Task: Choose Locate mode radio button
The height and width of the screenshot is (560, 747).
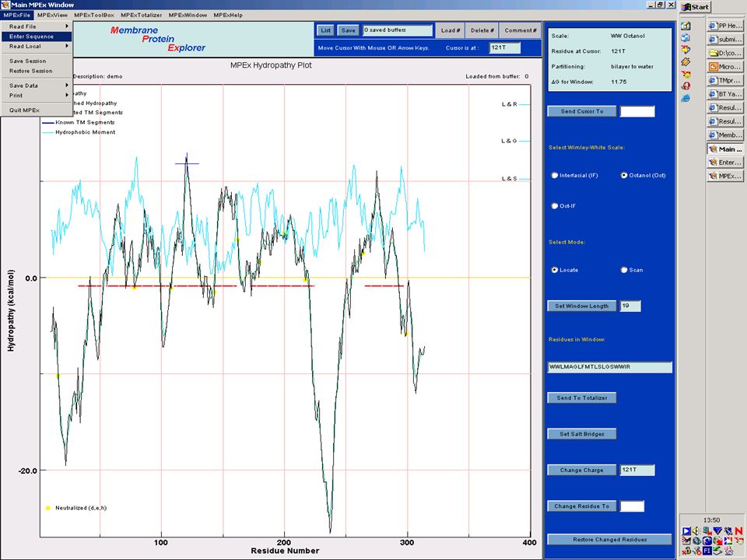Action: [555, 270]
